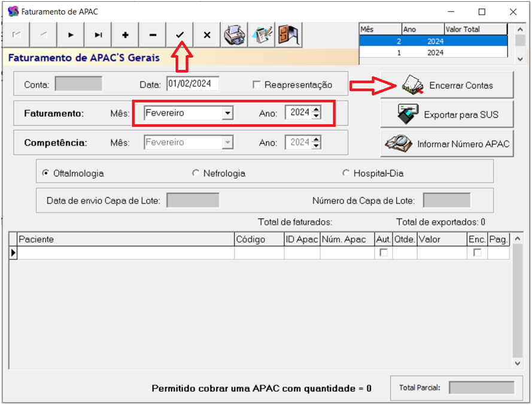Click the Qtde. column header

tap(405, 239)
